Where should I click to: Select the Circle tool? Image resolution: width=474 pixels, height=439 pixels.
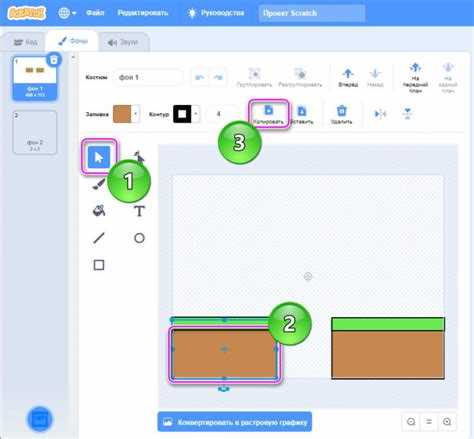tap(139, 238)
